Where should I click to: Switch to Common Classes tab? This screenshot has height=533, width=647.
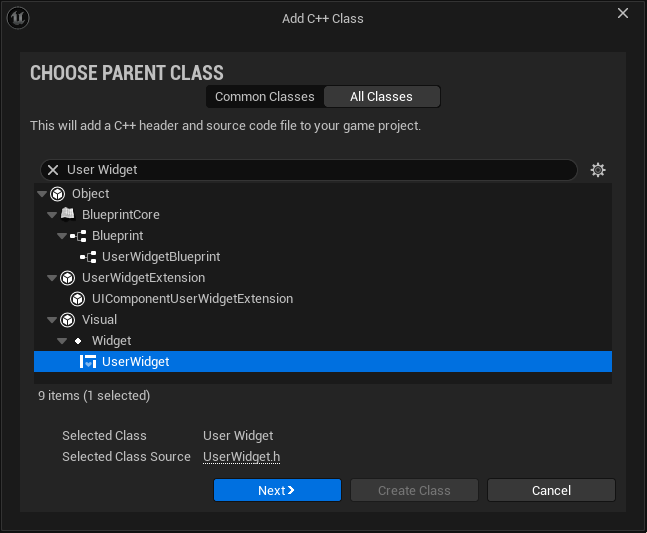265,97
